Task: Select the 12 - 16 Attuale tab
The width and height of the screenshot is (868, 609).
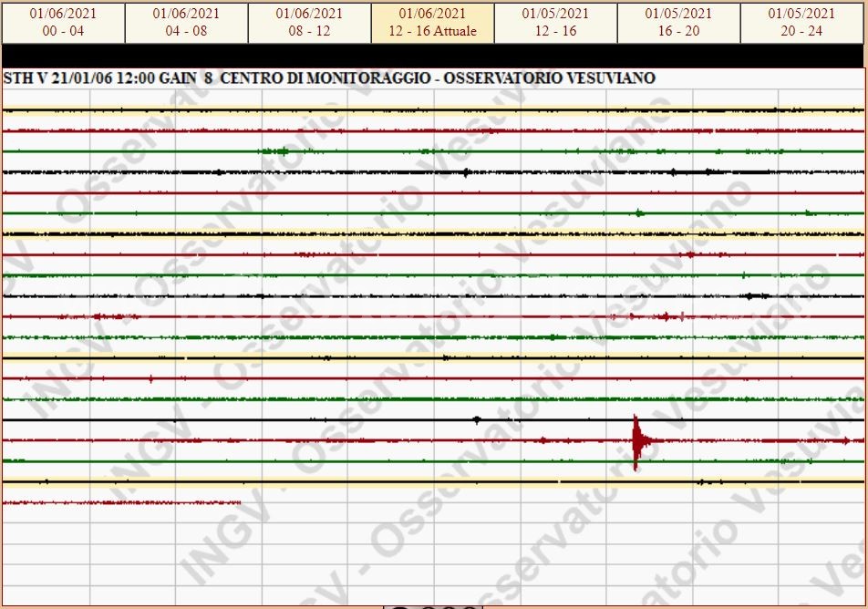Action: point(432,23)
